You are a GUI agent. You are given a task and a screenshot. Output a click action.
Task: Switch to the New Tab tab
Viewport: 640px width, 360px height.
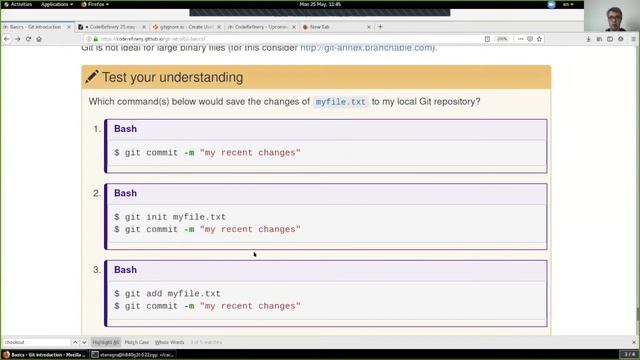[337, 27]
